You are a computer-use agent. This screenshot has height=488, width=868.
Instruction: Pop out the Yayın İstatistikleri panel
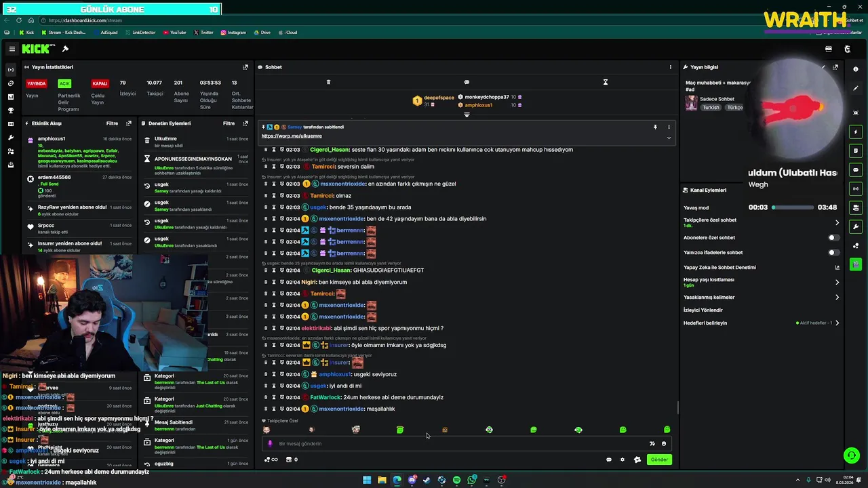(x=245, y=67)
